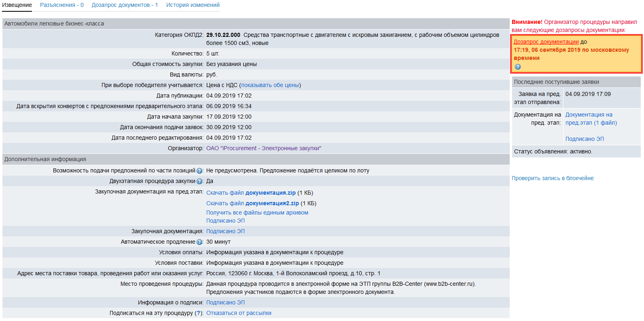Click help icon next to Автоматическое продление
This screenshot has height=321, width=644.
[x=199, y=242]
